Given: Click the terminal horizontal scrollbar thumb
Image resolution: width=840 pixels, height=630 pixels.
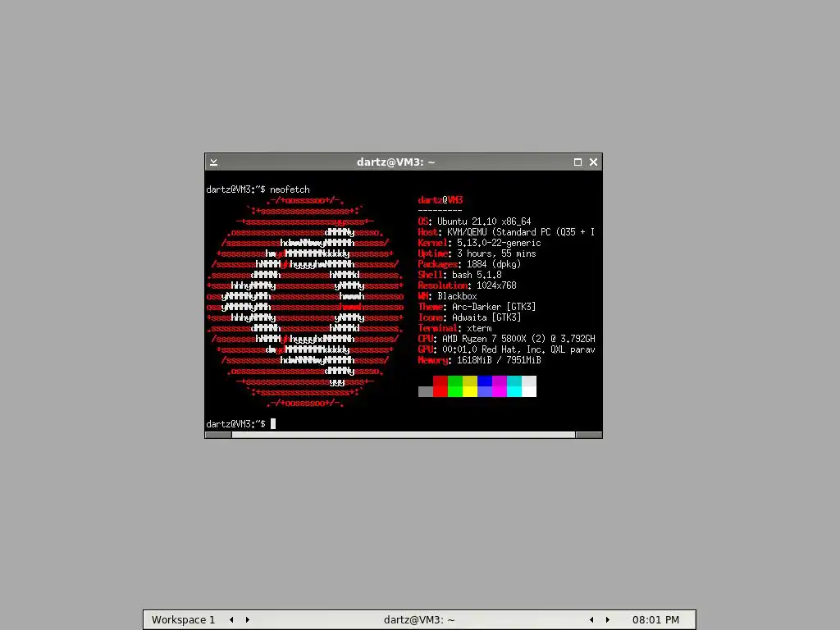Looking at the screenshot, I should pyautogui.click(x=404, y=435).
